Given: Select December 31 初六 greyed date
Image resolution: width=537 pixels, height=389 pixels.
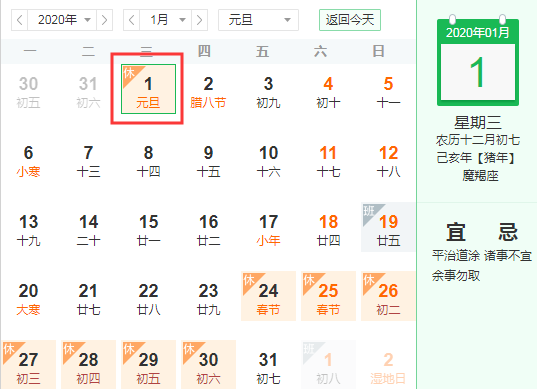Looking at the screenshot, I should [x=88, y=92].
